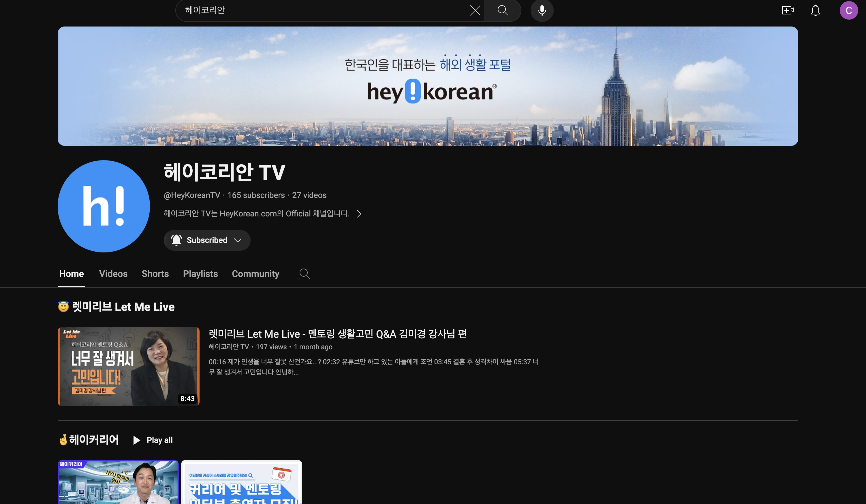This screenshot has width=866, height=504.
Task: Click inside the 헤이코리안 search field
Action: coord(309,10)
